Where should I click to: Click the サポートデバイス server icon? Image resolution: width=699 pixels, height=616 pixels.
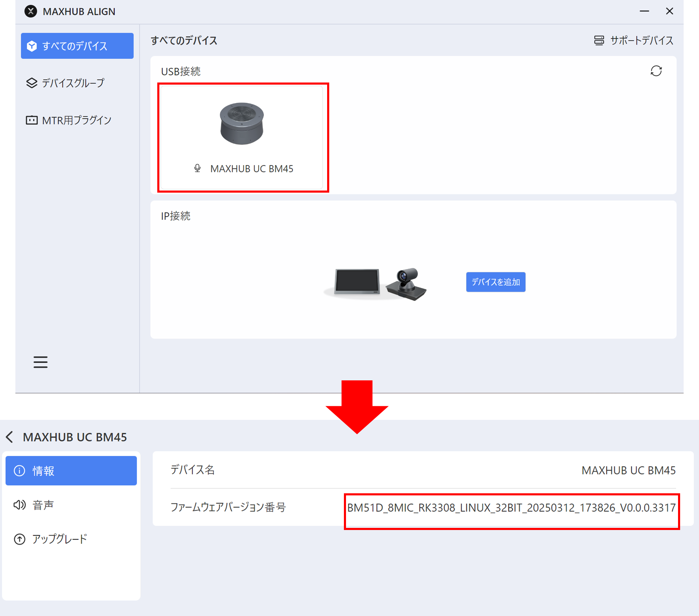[x=599, y=41]
